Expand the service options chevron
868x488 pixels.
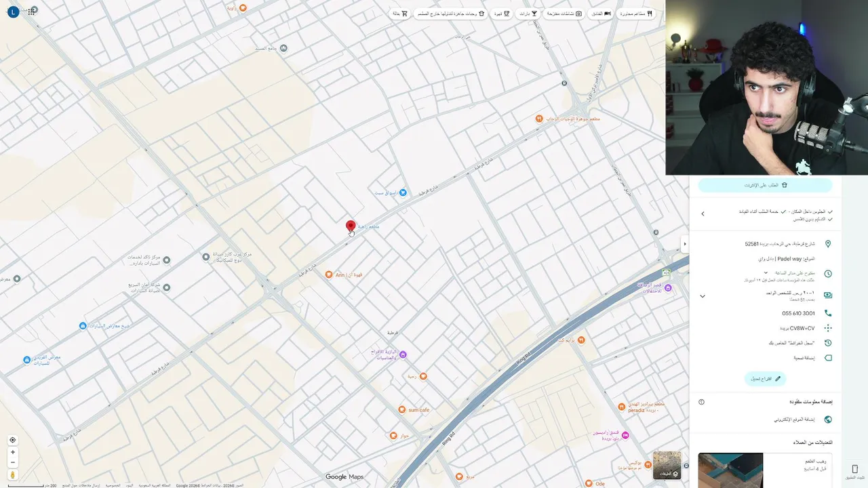pyautogui.click(x=703, y=214)
